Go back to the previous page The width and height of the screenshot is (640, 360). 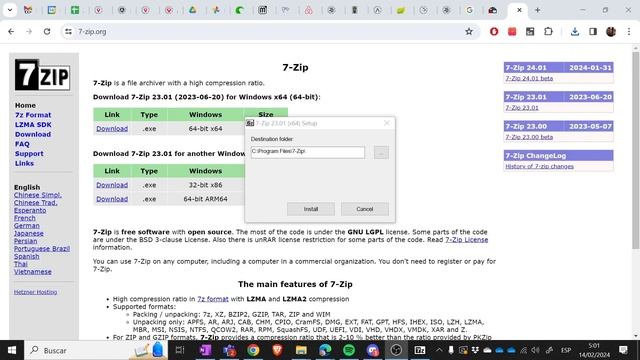pos(11,31)
